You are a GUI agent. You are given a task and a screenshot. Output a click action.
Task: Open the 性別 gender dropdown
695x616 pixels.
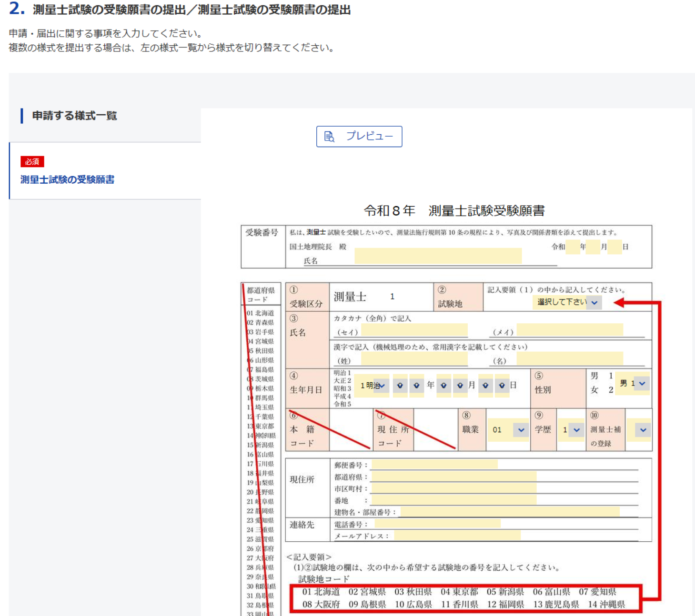coord(633,383)
